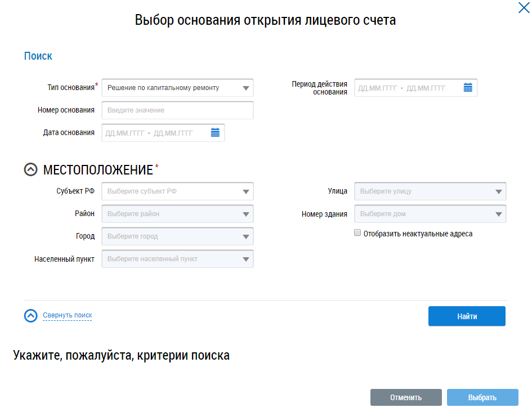Open calendar for Период действия основания
The width and height of the screenshot is (532, 412).
click(x=468, y=88)
